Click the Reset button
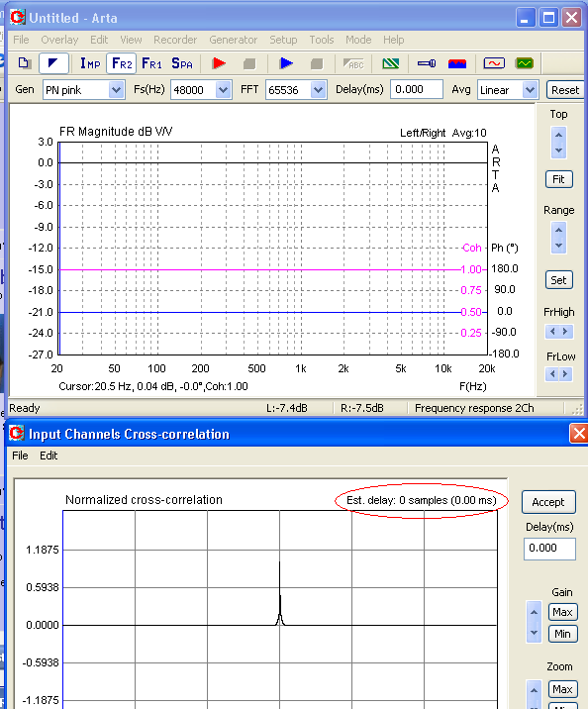588x709 pixels. click(565, 90)
